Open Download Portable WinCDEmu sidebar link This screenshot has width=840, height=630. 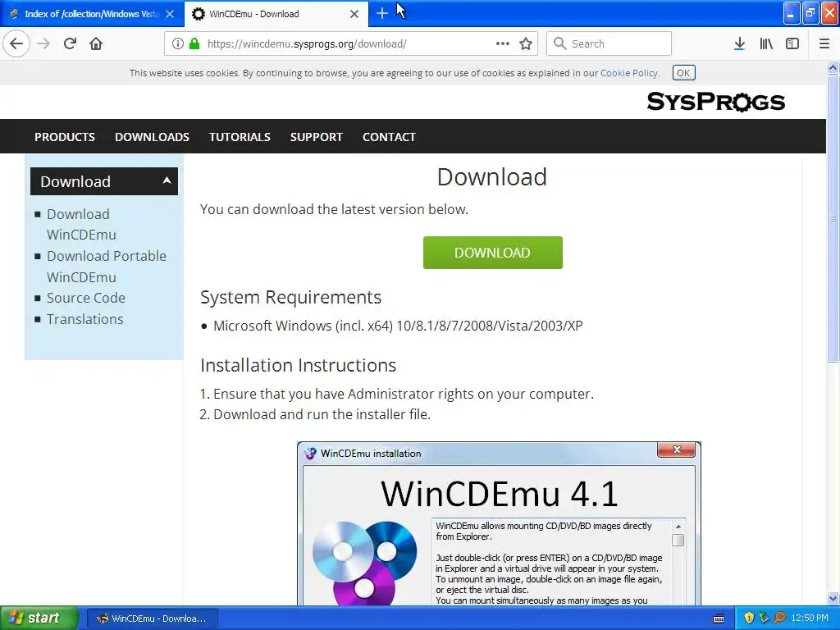click(107, 267)
